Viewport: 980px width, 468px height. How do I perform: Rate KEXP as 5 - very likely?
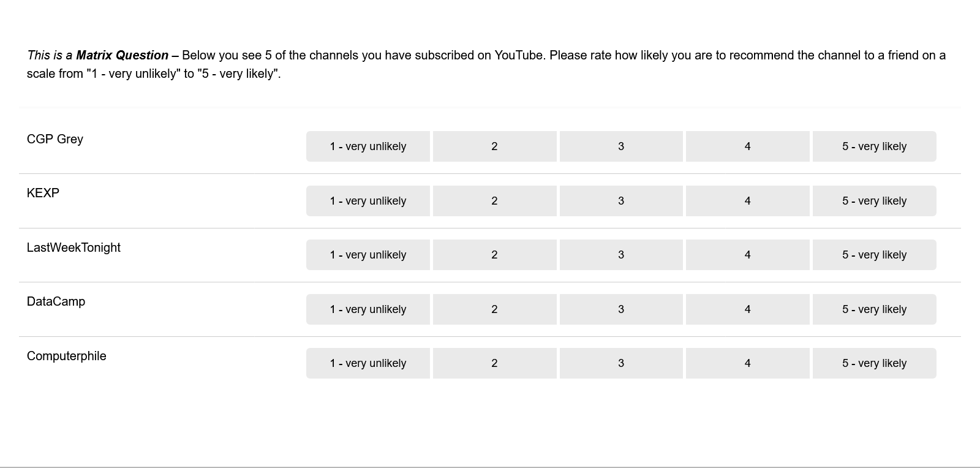[x=874, y=200]
